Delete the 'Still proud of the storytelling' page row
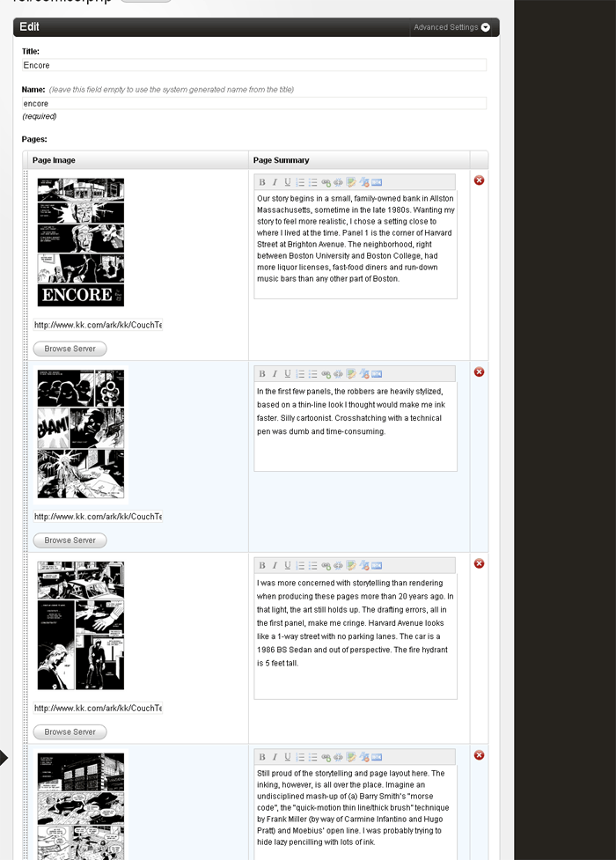Viewport: 616px width, 860px height. 479,755
